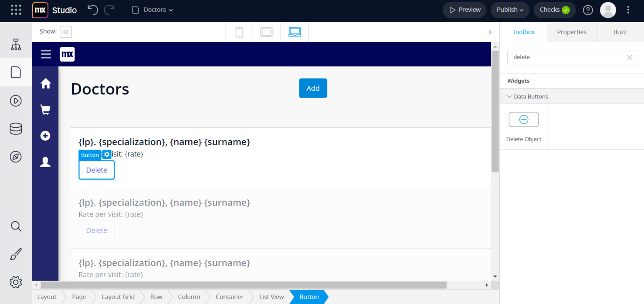Switch to the Properties tab

pyautogui.click(x=571, y=32)
